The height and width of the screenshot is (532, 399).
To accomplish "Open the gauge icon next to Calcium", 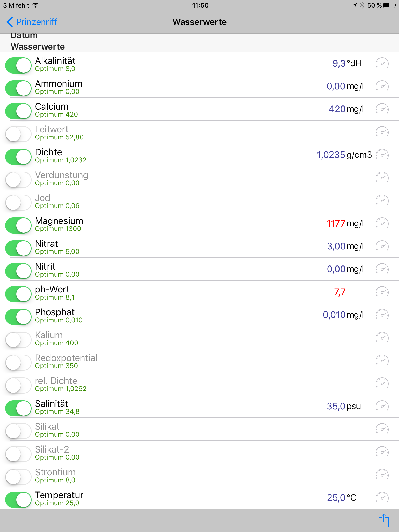I will 382,109.
